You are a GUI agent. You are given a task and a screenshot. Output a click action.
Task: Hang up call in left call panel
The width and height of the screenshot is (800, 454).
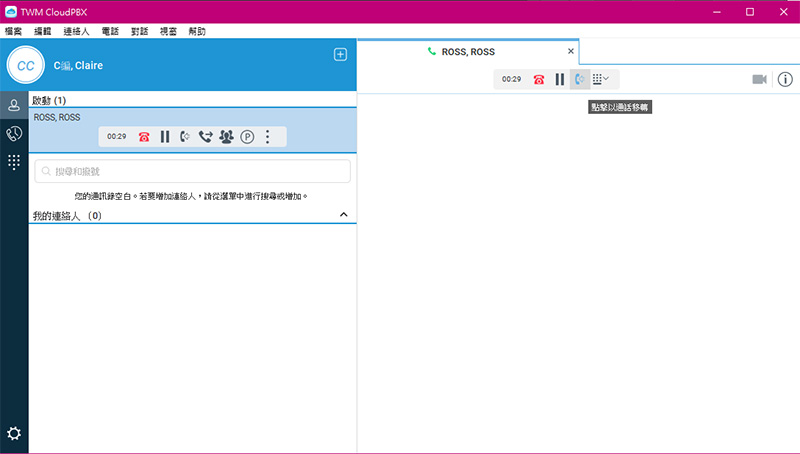[x=144, y=137]
